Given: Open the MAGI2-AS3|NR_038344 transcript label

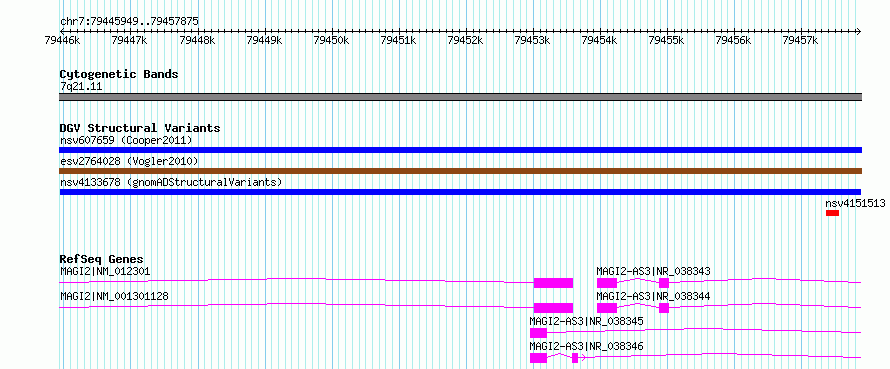Looking at the screenshot, I should tap(653, 296).
